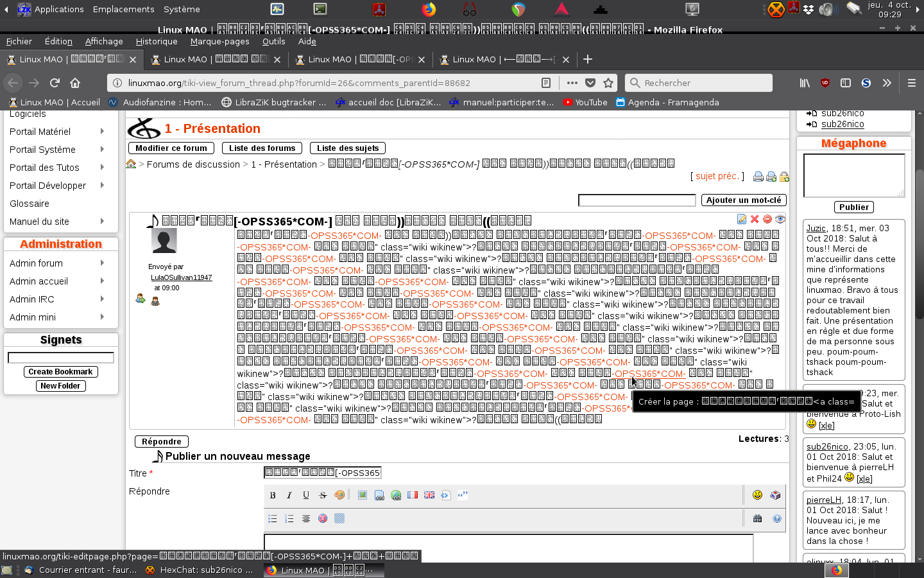This screenshot has width=924, height=578.
Task: Publish Mégaphone message with Publier
Action: click(854, 207)
